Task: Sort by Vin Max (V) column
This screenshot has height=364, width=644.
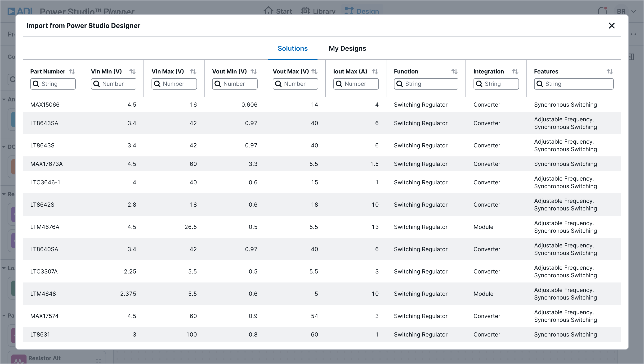Action: point(193,72)
